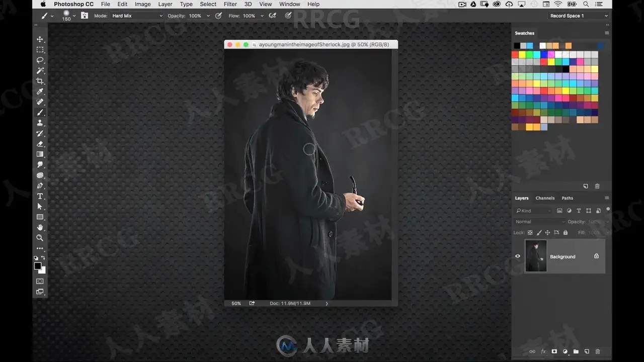The width and height of the screenshot is (644, 362).
Task: Open the brush tool preset picker
Action: click(47, 16)
